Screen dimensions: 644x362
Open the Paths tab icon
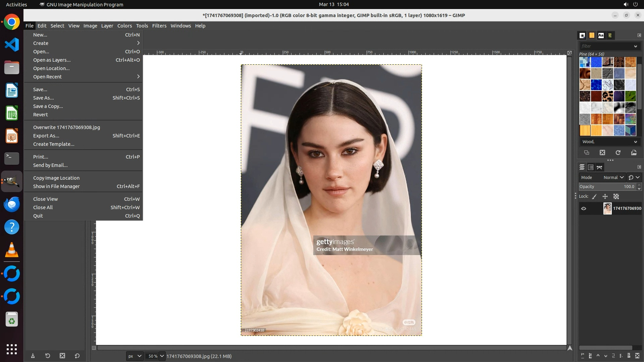pos(599,167)
